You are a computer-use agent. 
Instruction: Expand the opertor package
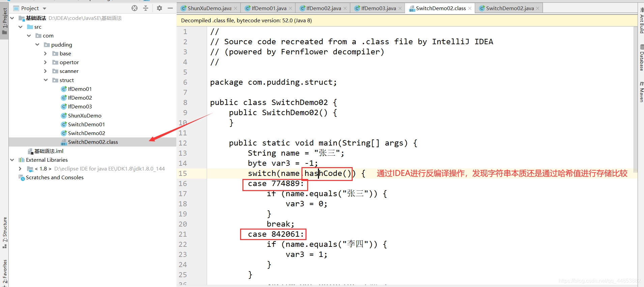46,62
